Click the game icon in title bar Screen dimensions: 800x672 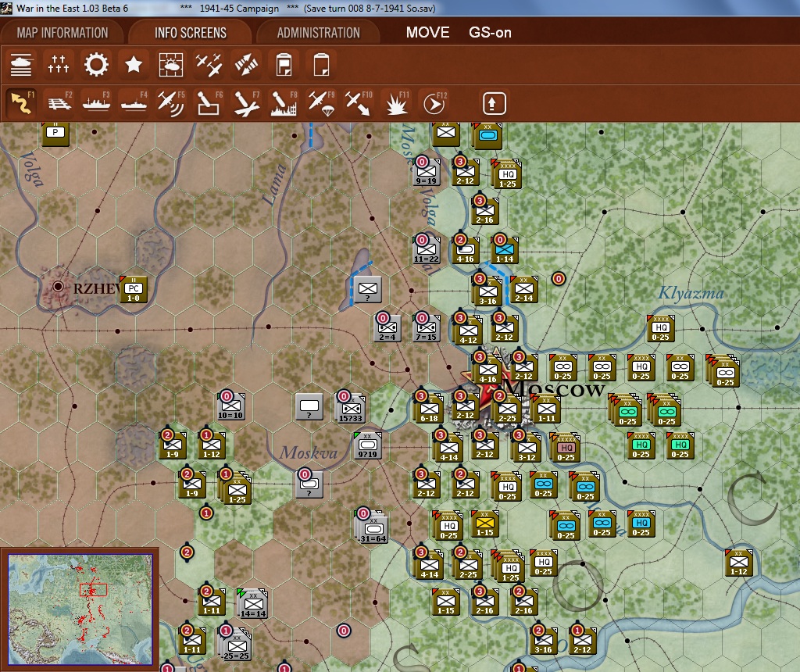[6, 8]
